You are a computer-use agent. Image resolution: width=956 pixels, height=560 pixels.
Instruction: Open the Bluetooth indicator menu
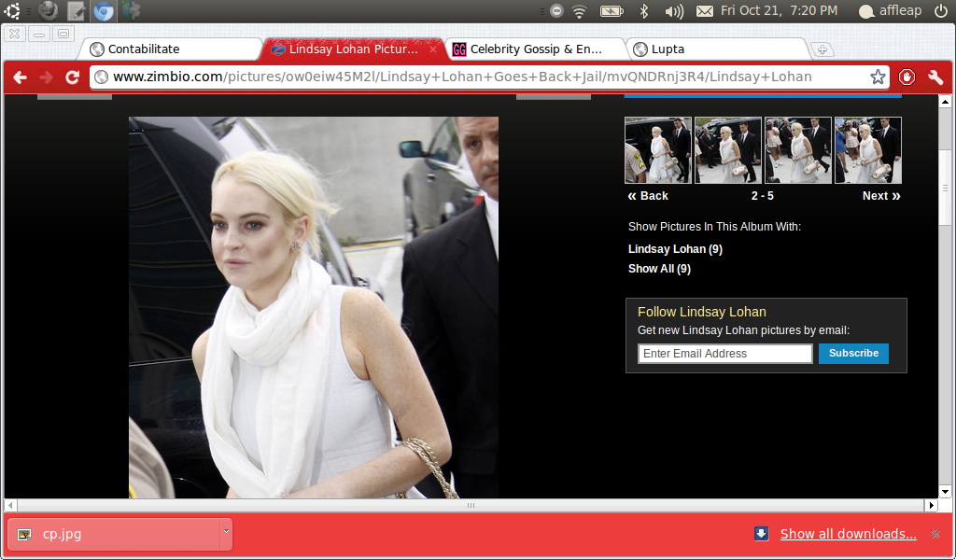(643, 11)
